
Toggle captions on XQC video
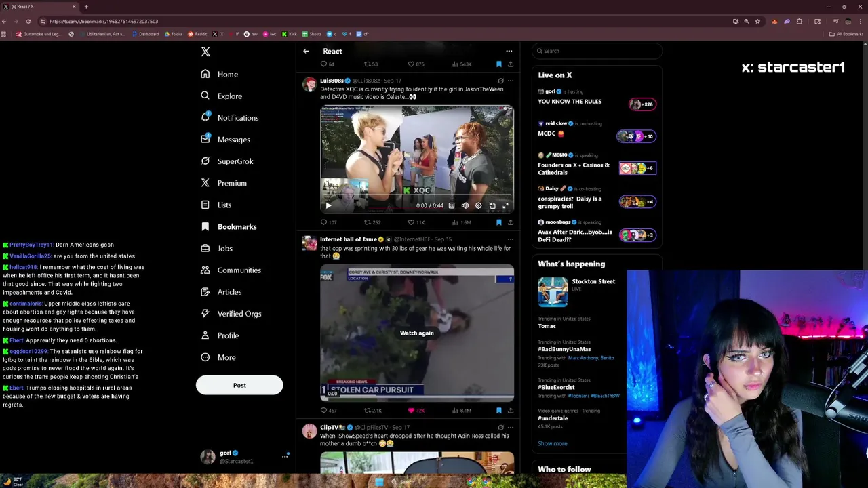452,205
